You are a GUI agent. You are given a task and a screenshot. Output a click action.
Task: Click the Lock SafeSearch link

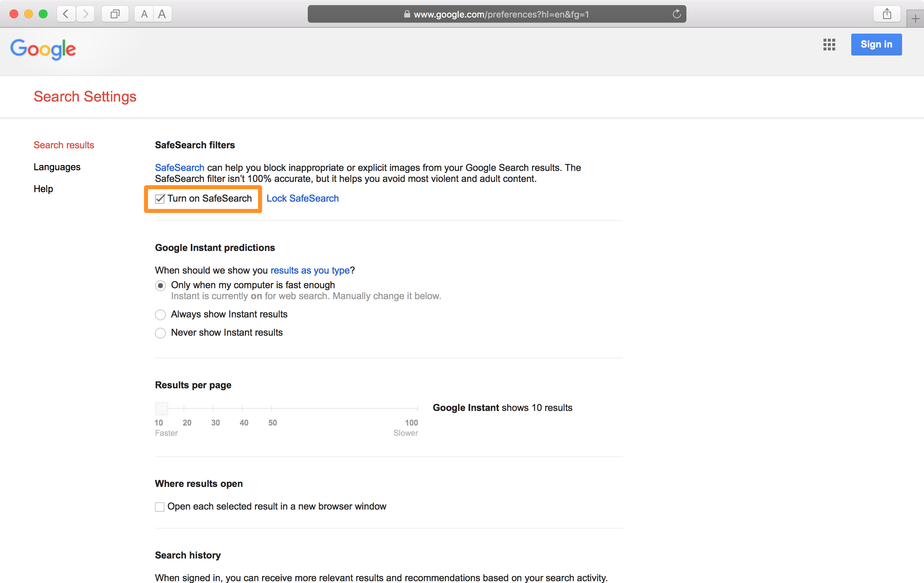[x=302, y=198]
